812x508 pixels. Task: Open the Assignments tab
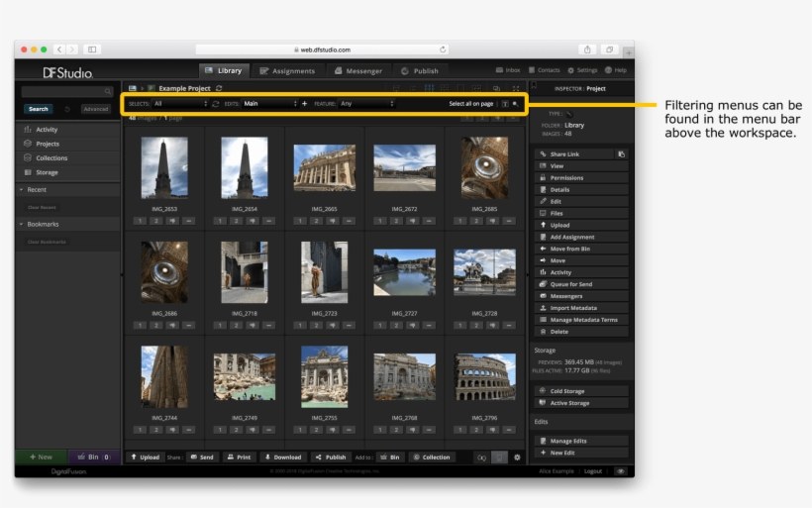pyautogui.click(x=287, y=71)
